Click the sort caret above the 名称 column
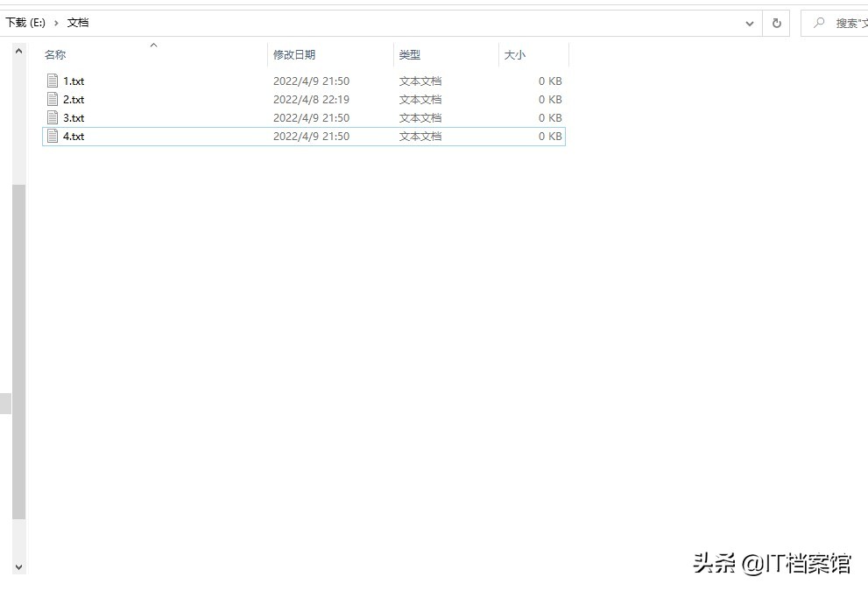This screenshot has width=868, height=591. click(153, 46)
